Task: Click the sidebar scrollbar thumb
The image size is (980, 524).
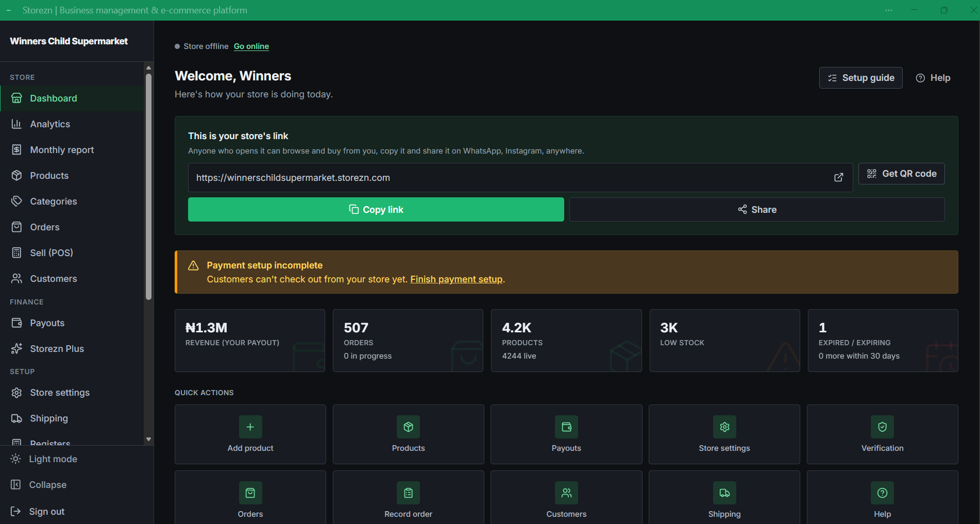Action: click(148, 187)
